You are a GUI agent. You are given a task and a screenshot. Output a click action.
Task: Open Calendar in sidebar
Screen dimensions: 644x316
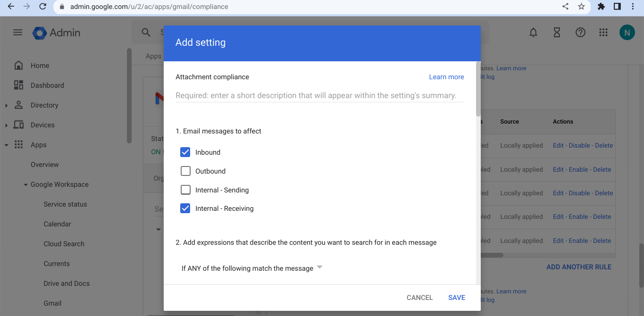[x=57, y=224]
